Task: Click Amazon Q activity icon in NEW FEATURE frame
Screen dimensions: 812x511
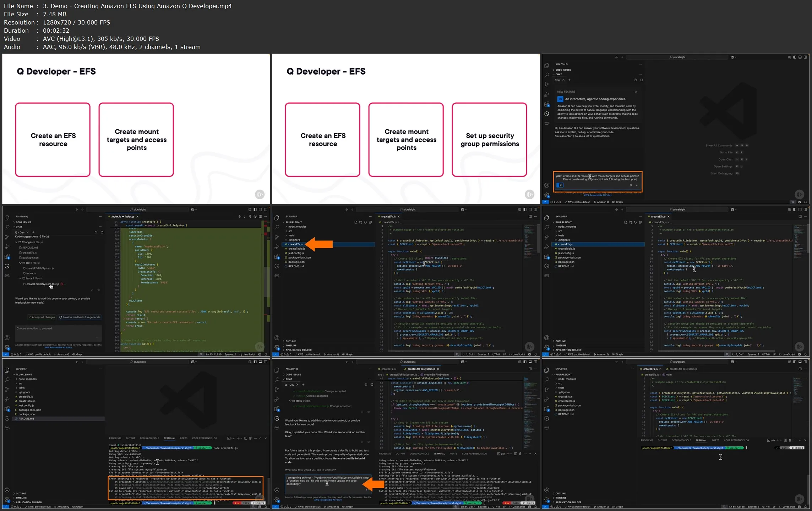Action: 547,114
